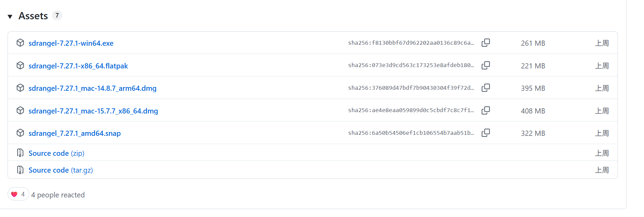Download Source code (tar.gz)
The width and height of the screenshot is (644, 217).
61,170
